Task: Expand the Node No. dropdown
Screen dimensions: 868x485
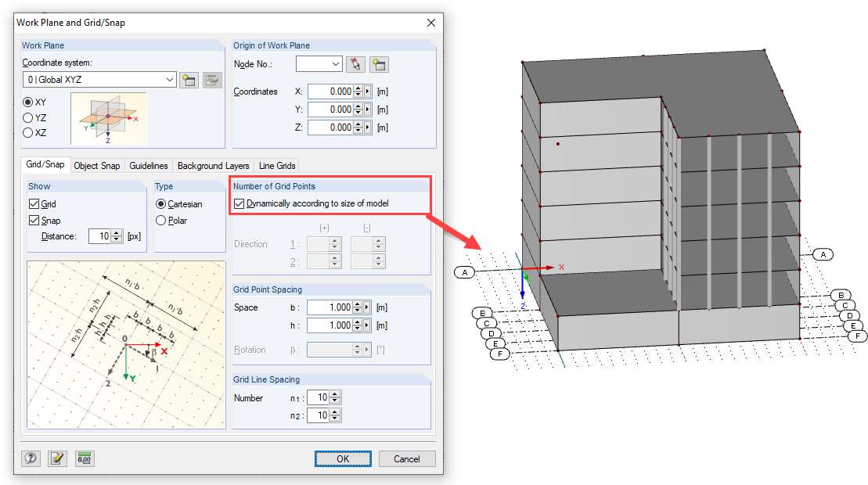Action: coord(336,64)
